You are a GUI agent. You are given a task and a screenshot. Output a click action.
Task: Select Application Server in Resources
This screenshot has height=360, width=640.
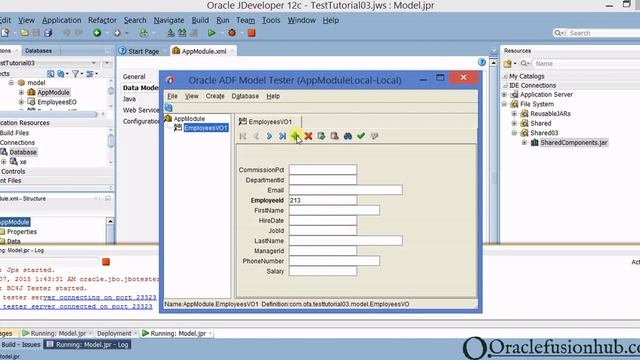[x=546, y=94]
